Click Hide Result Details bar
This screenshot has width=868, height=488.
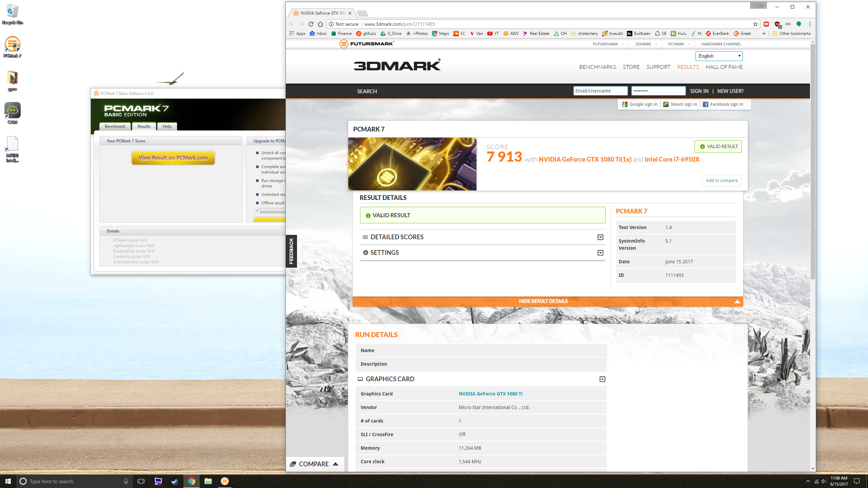tap(548, 301)
